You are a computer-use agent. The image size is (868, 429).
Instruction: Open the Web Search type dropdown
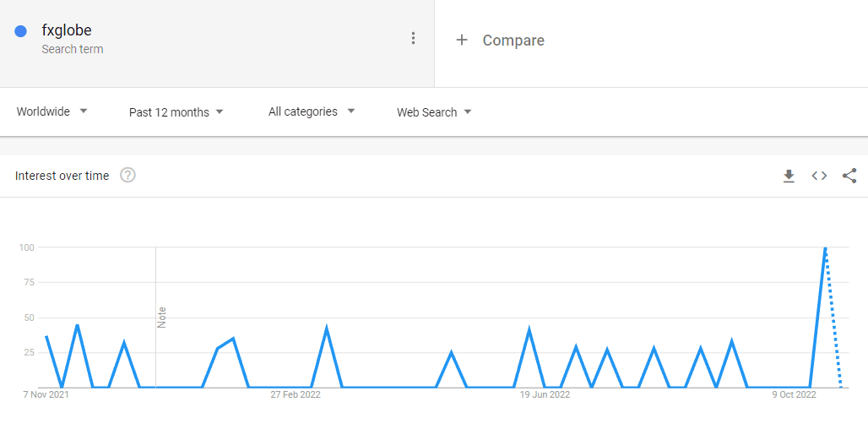click(434, 112)
